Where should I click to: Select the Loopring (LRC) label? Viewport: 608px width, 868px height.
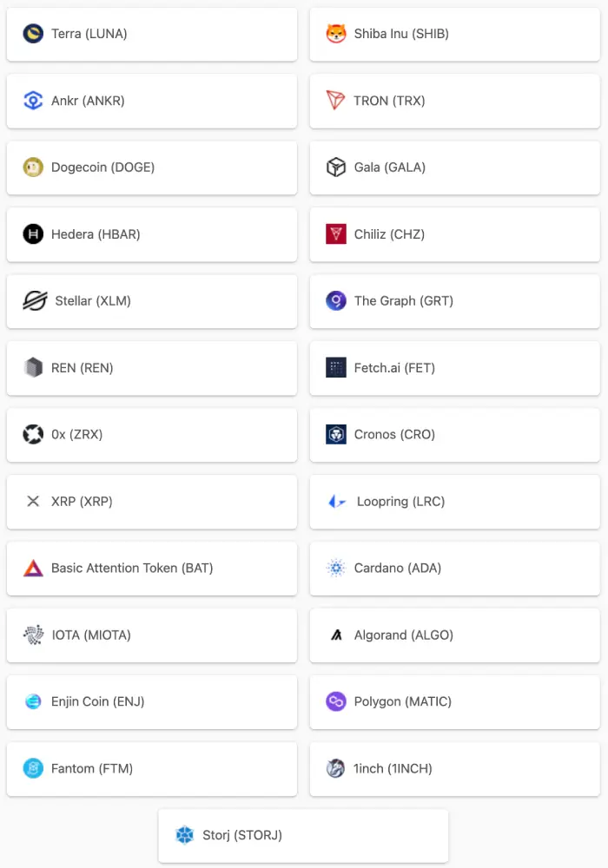coord(401,501)
